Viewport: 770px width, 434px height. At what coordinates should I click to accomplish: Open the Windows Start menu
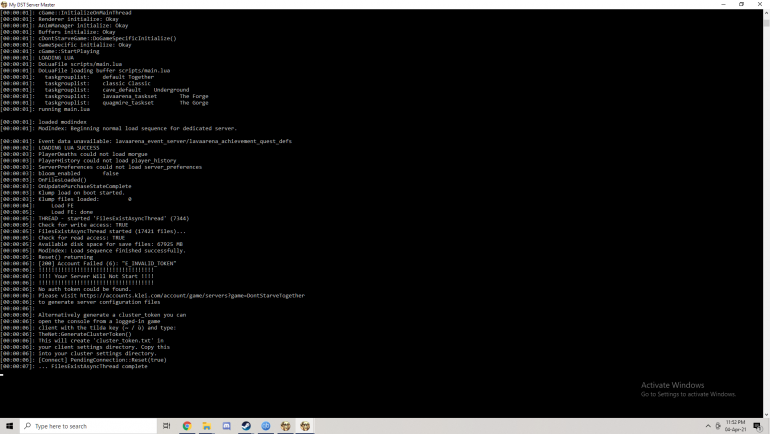coord(9,426)
